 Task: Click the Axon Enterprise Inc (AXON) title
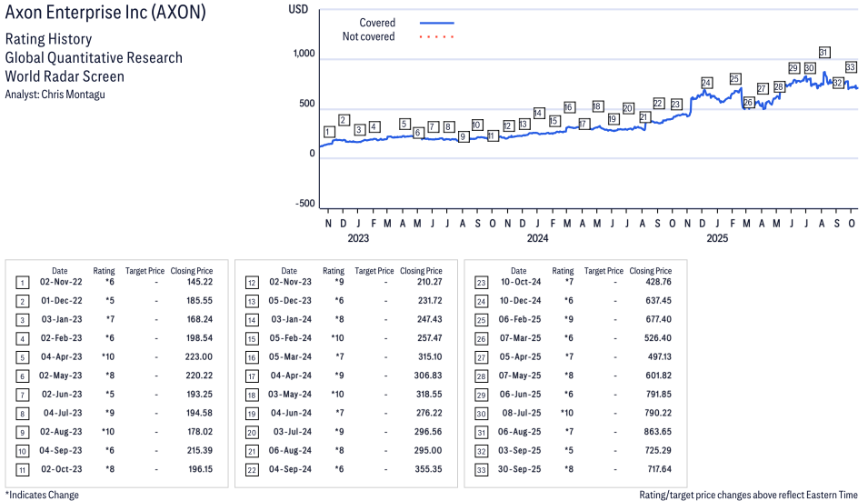[x=105, y=15]
